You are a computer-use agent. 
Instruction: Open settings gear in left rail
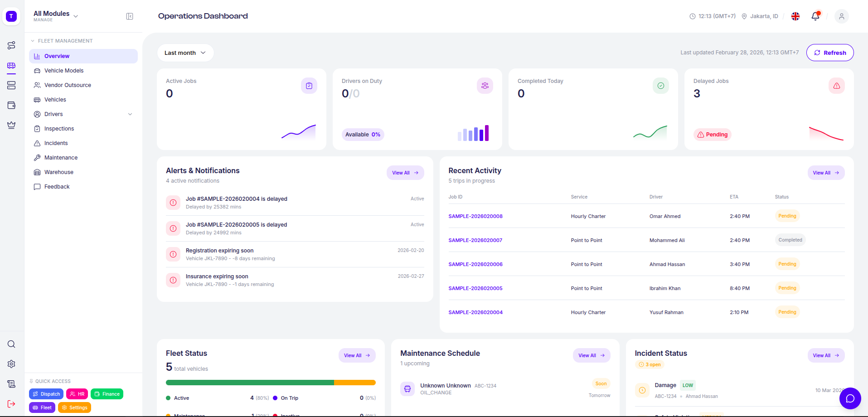11,364
